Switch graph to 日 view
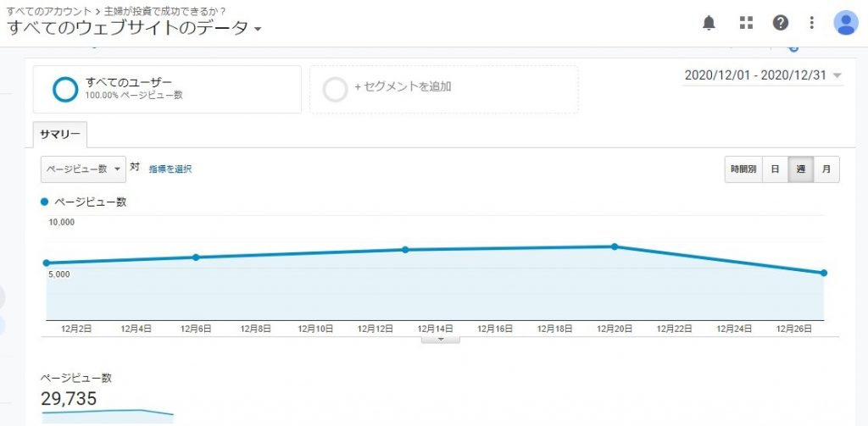Screen dimensions: 868x426 (x=775, y=169)
